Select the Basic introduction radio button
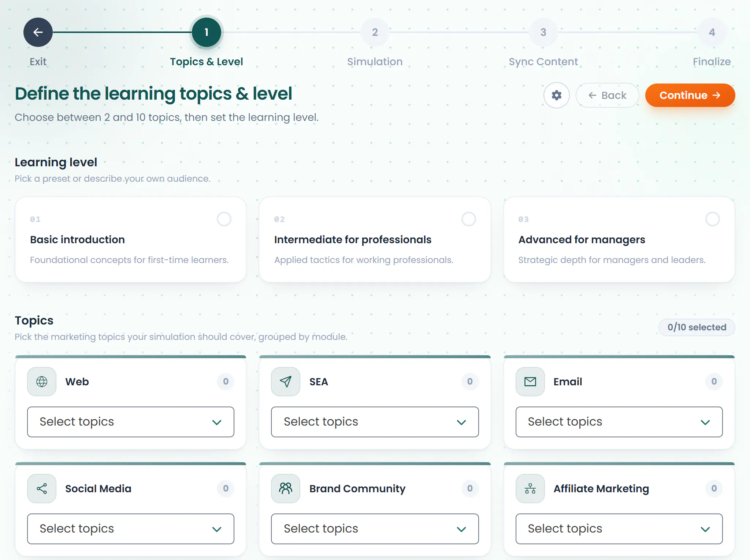The height and width of the screenshot is (560, 750). click(224, 219)
